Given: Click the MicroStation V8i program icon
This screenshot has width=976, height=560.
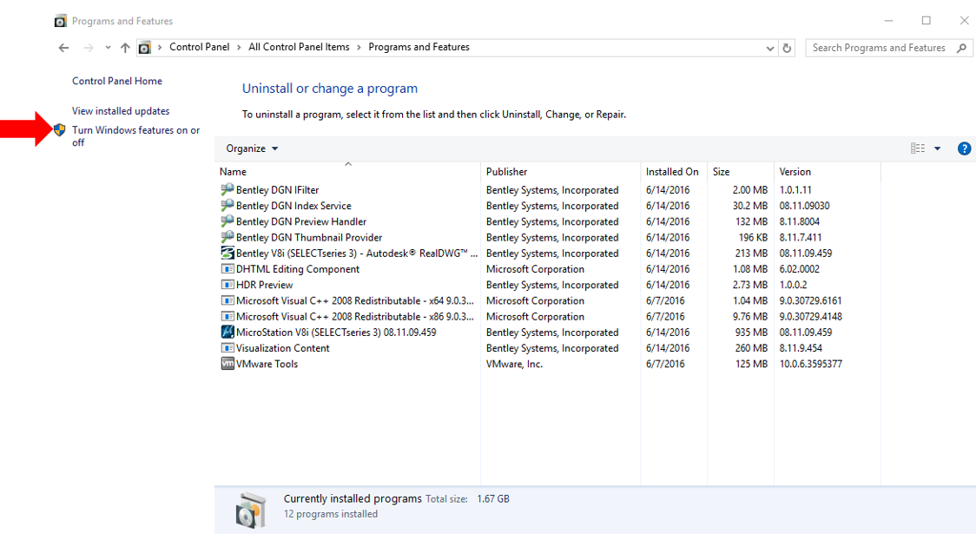Looking at the screenshot, I should [x=228, y=333].
